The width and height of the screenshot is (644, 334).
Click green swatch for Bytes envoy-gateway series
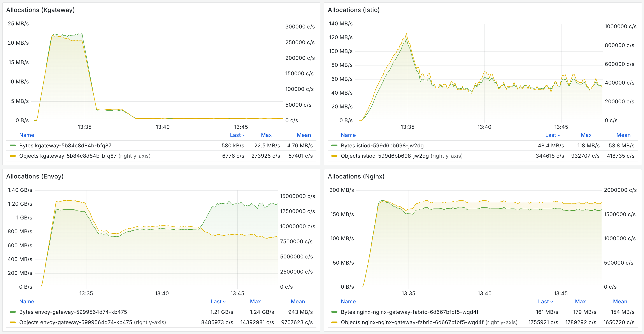pos(12,312)
